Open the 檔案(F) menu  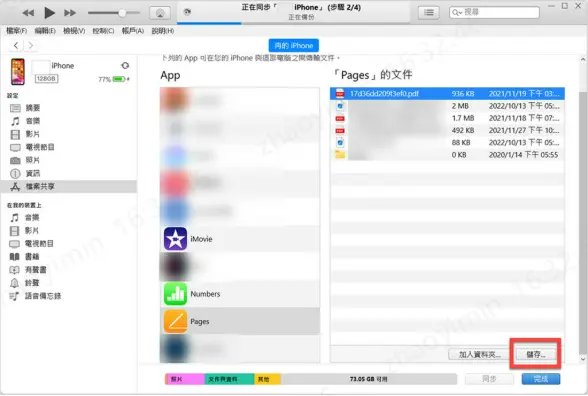(16, 31)
